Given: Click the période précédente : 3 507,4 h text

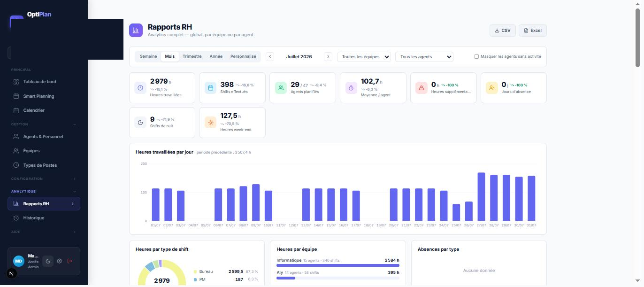Looking at the screenshot, I should 224,153.
